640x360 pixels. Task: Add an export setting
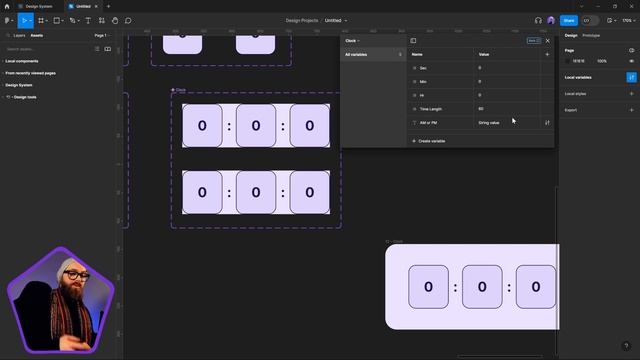point(631,110)
